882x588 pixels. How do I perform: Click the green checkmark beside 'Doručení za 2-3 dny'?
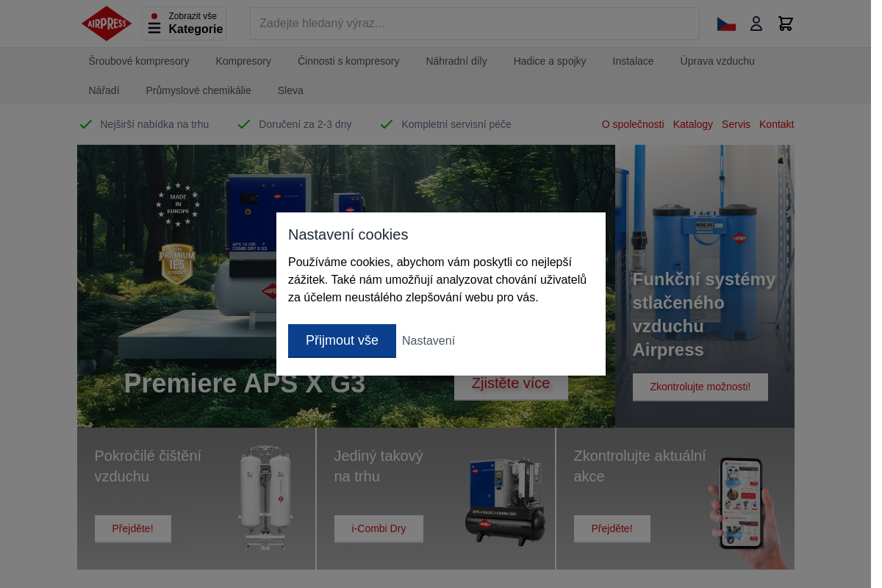(x=244, y=124)
